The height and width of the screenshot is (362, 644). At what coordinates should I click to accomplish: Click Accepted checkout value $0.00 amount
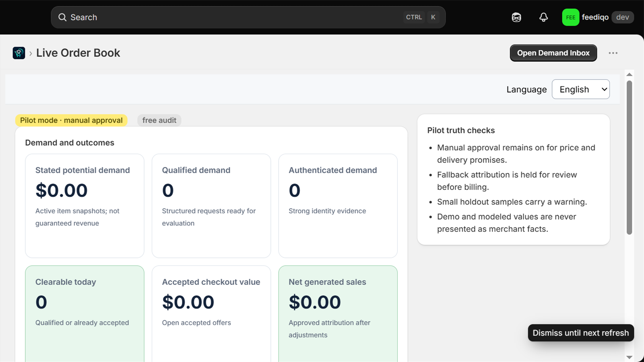click(x=188, y=302)
